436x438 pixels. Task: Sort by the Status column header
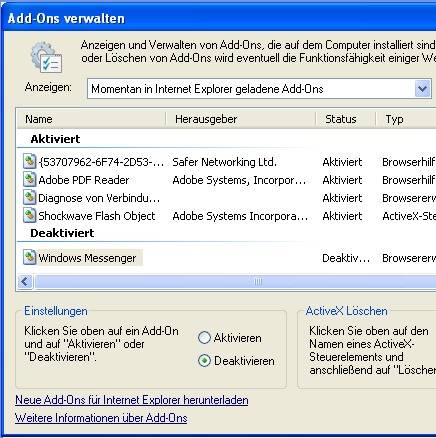point(345,119)
